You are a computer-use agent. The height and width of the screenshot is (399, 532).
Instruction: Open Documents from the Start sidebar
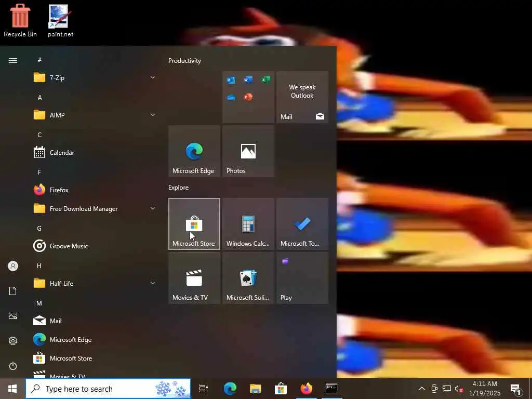click(13, 291)
